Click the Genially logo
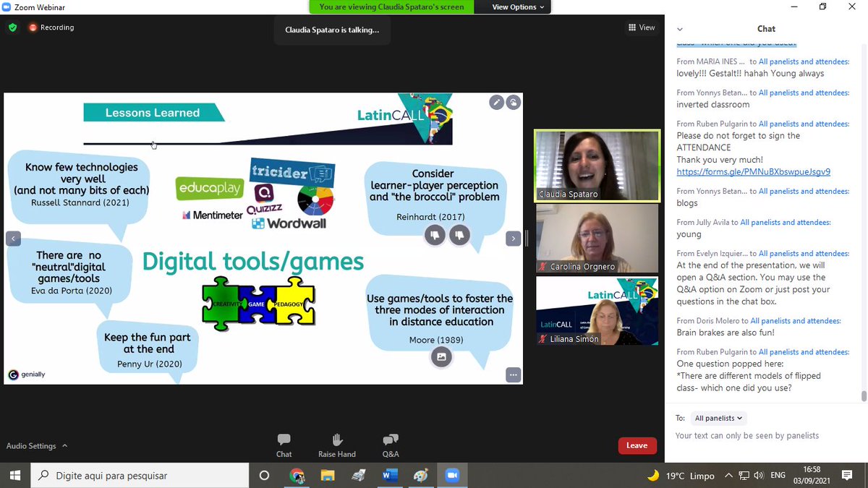The image size is (868, 488). point(28,374)
